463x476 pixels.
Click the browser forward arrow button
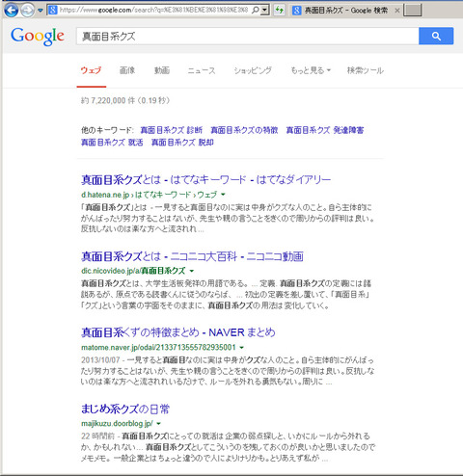[27, 11]
